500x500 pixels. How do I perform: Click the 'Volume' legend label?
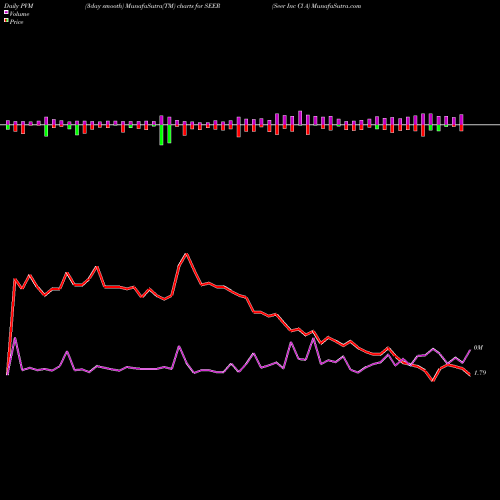pos(19,14)
